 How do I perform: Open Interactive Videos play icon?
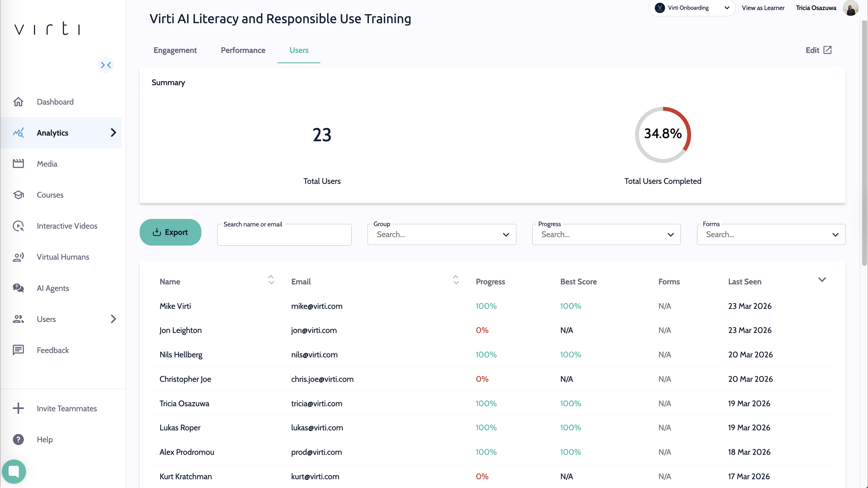click(18, 226)
